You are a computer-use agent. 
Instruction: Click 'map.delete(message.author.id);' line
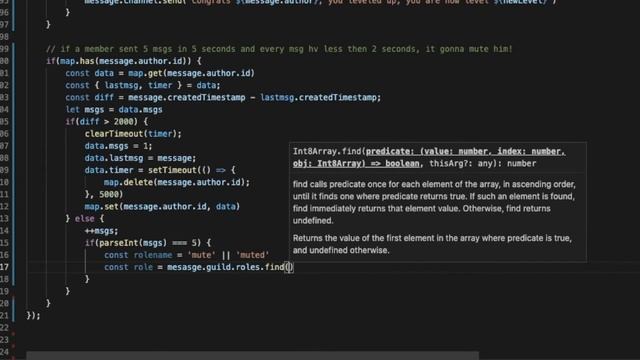pyautogui.click(x=177, y=182)
